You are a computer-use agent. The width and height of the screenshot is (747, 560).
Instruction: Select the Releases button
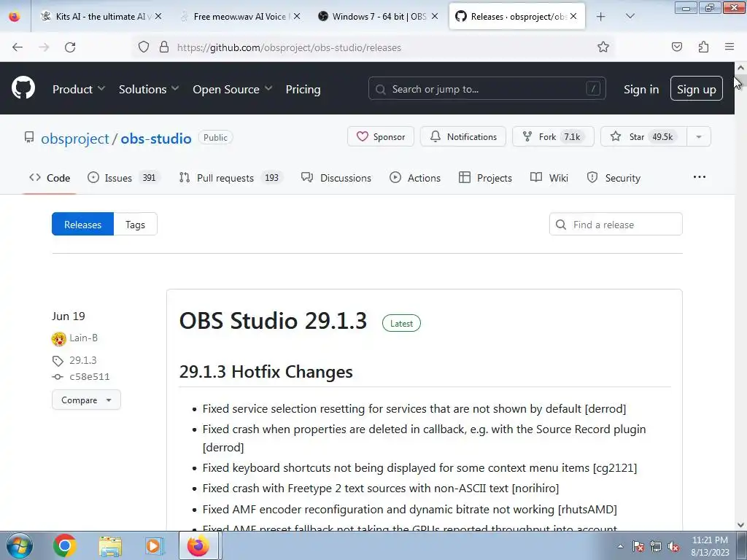tap(83, 225)
